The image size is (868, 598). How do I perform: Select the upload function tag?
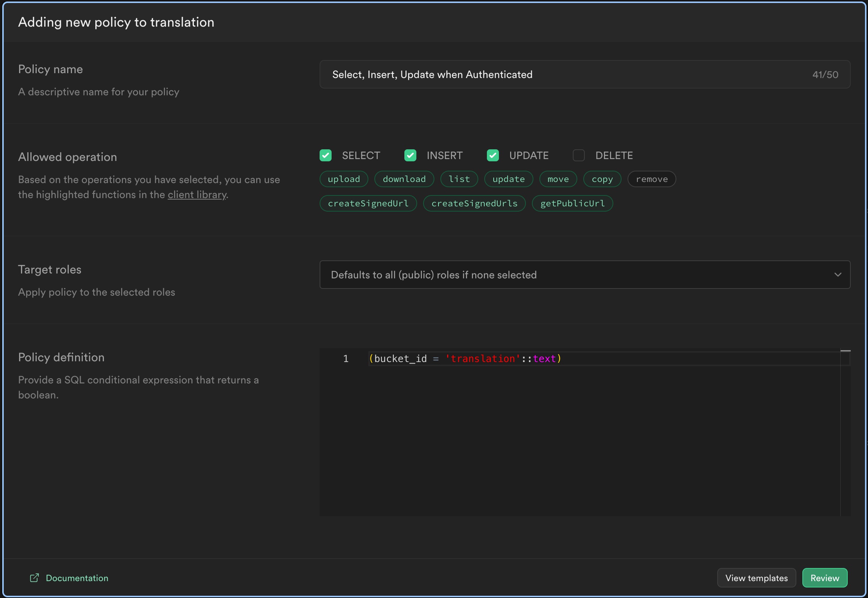pyautogui.click(x=344, y=179)
